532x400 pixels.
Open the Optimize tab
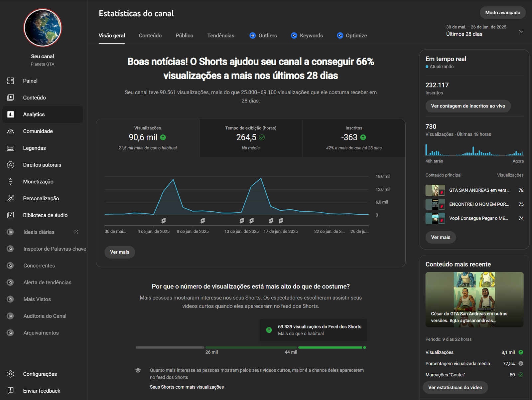pos(352,36)
